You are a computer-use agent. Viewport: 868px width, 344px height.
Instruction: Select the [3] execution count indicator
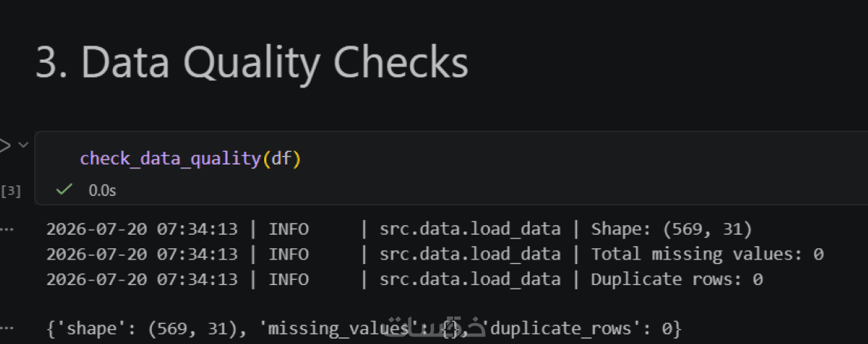(x=11, y=191)
